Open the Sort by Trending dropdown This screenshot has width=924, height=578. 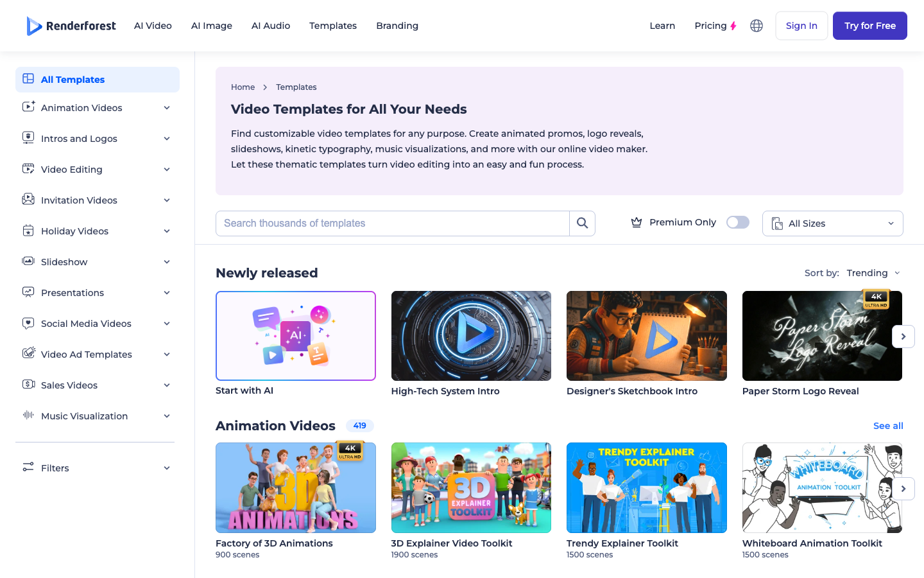873,273
